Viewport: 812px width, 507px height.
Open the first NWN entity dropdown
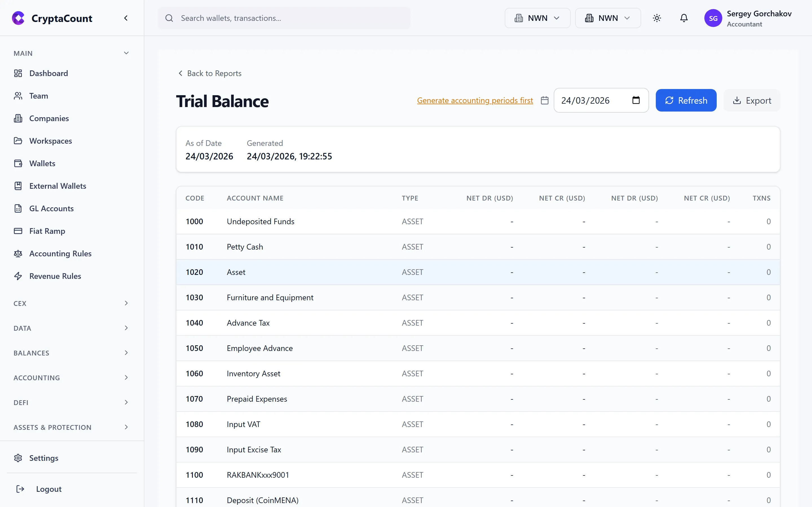pyautogui.click(x=537, y=18)
